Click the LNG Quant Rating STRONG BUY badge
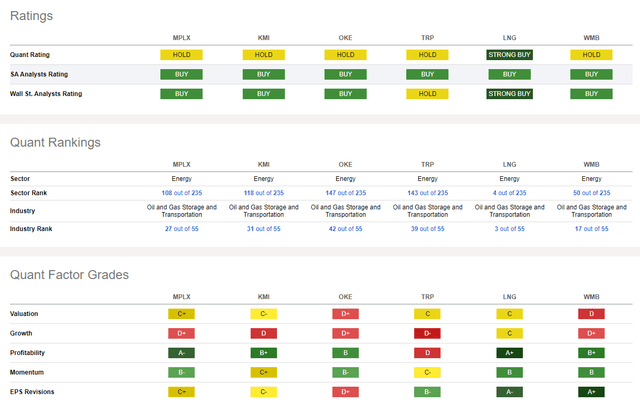This screenshot has width=640, height=412. click(x=509, y=55)
